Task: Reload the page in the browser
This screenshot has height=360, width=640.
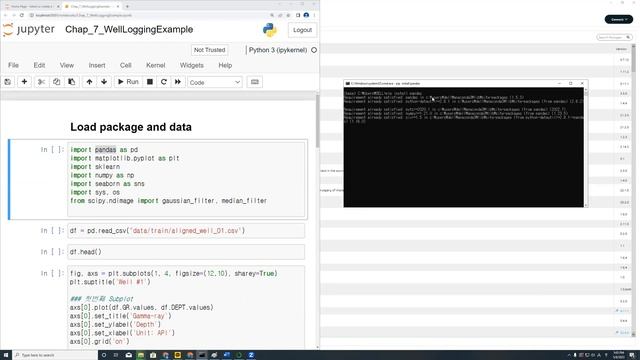Action: pos(22,15)
